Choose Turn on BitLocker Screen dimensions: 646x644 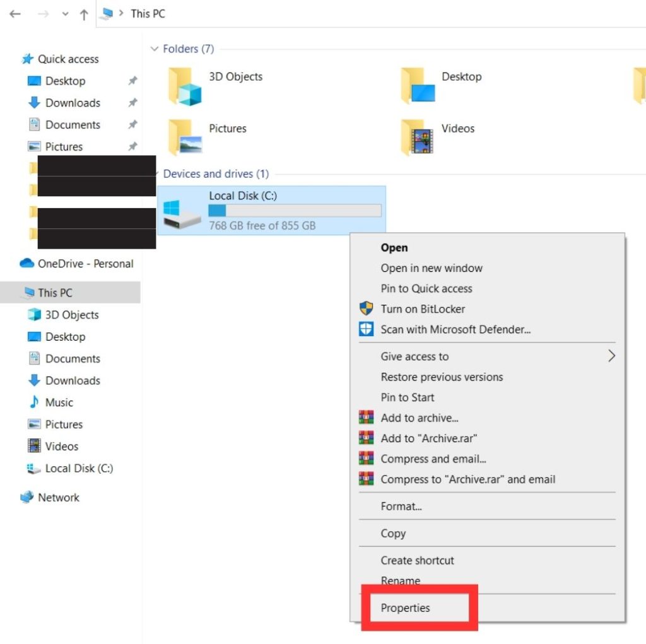tap(422, 309)
